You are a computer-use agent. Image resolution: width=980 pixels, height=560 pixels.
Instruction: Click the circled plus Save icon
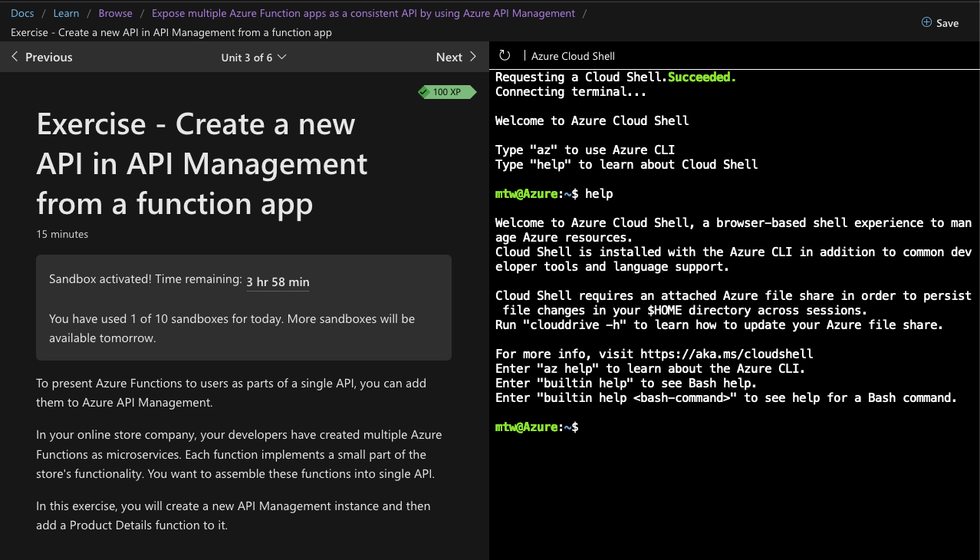(x=925, y=22)
